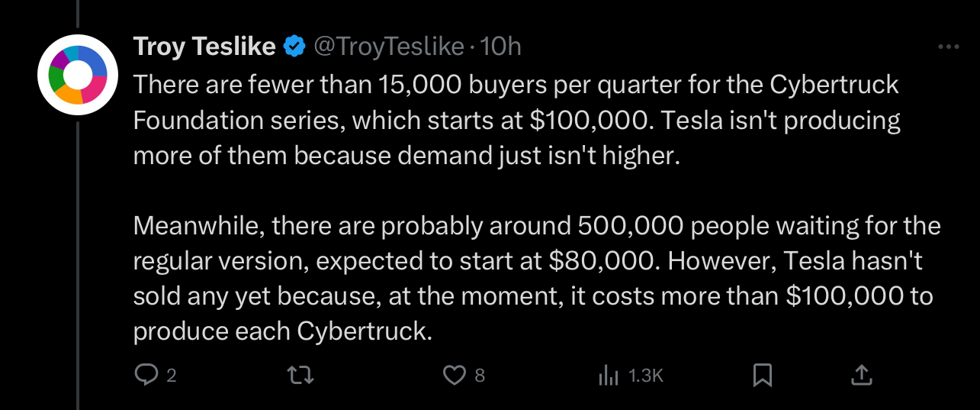Like the tweet with the heart icon
980x410 pixels.
[455, 375]
